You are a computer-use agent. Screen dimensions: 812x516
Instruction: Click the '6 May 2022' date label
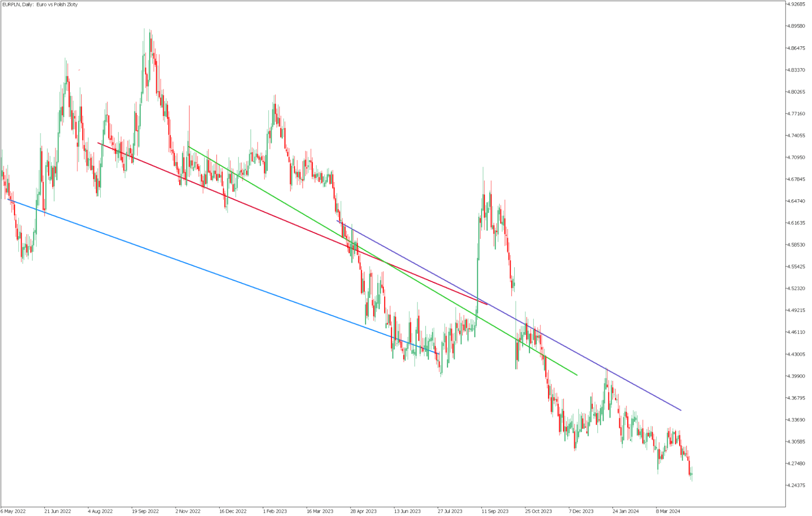(x=13, y=512)
